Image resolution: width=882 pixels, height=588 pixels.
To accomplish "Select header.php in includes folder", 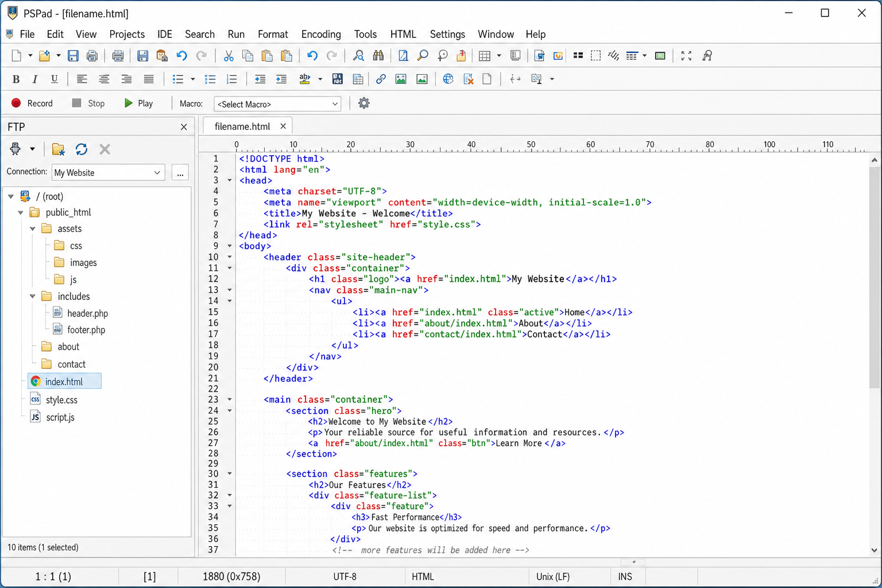I will point(80,313).
